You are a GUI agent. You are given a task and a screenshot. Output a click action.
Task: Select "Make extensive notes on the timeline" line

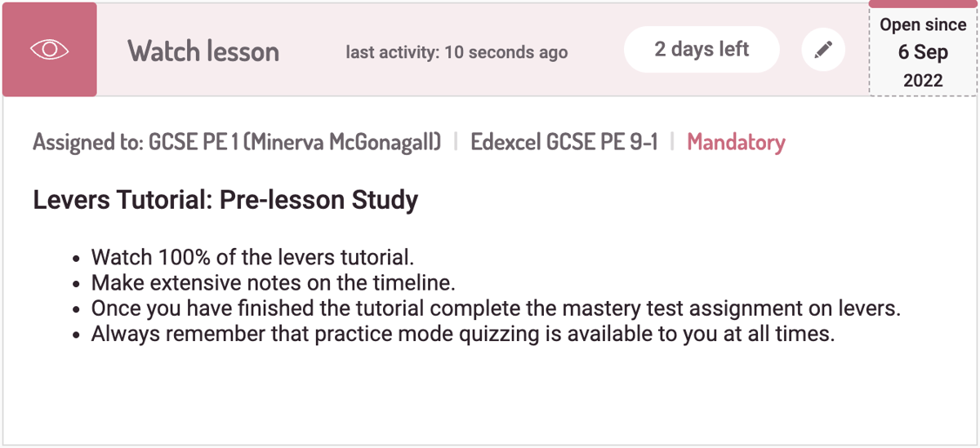[x=273, y=283]
